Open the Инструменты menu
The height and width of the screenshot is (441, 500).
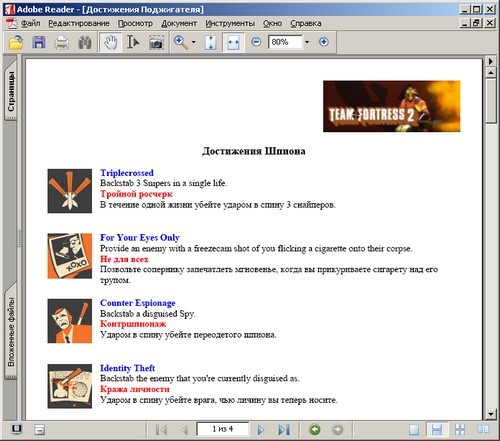230,23
